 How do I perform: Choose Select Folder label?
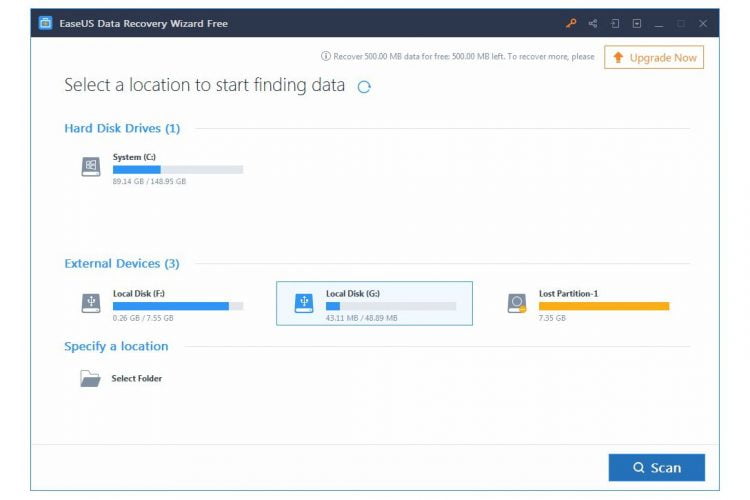click(x=137, y=378)
